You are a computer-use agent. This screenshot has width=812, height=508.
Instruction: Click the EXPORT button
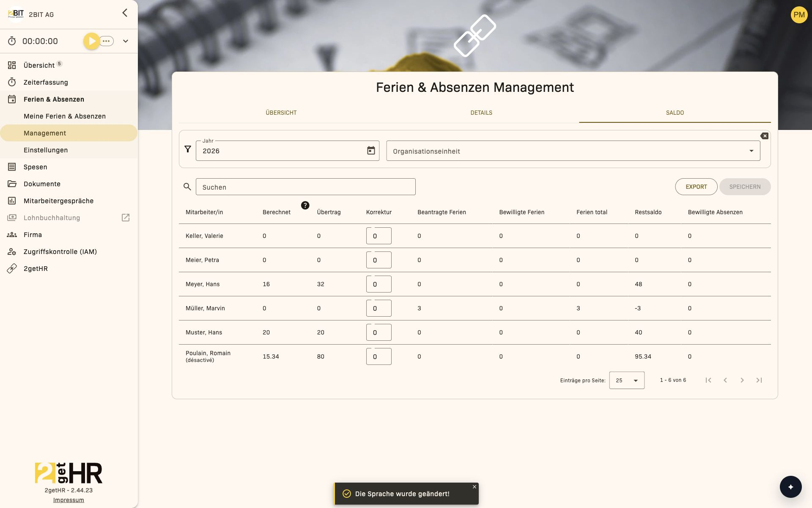696,187
